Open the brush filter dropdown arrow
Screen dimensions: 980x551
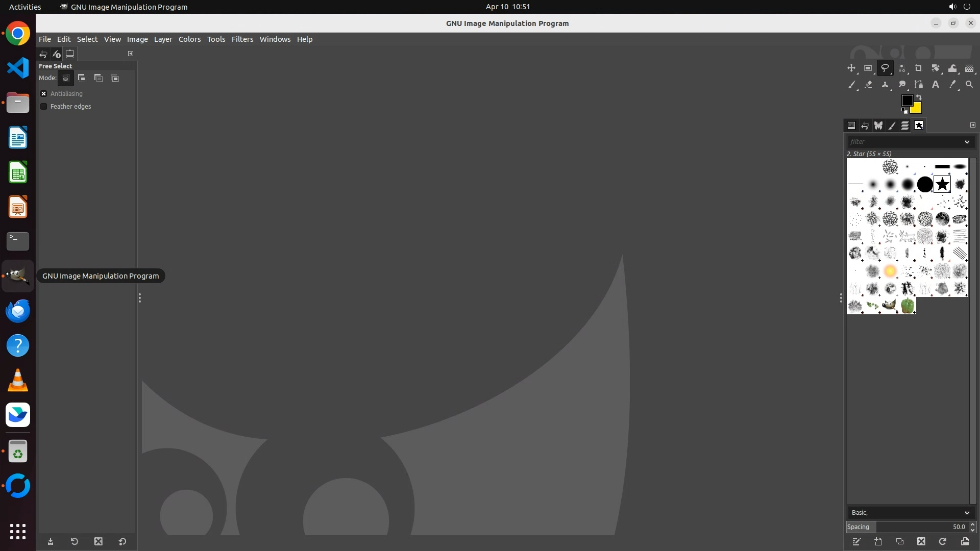click(x=967, y=142)
